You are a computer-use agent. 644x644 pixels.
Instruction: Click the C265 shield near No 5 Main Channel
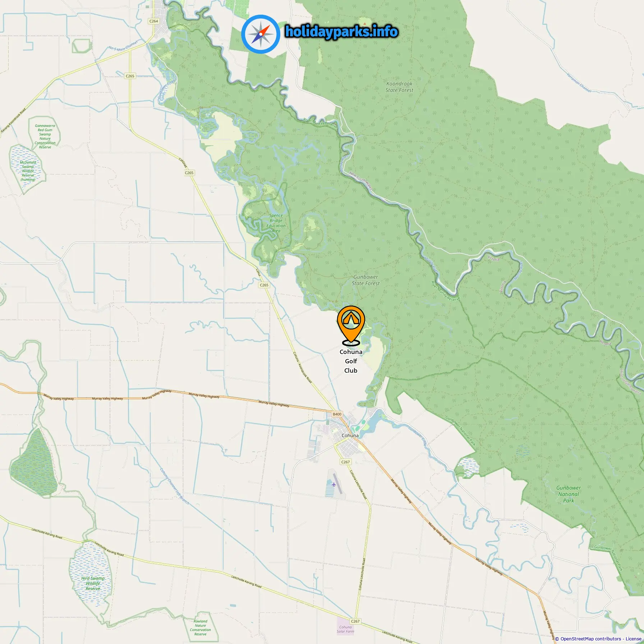click(130, 76)
